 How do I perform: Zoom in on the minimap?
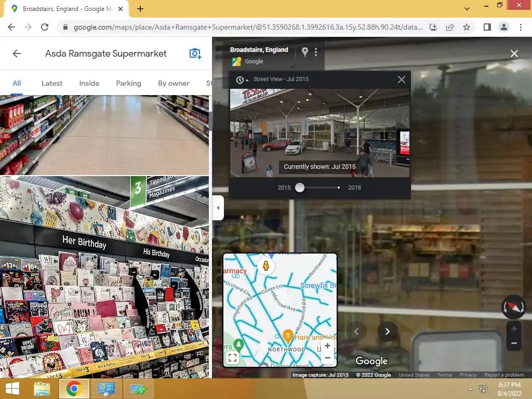[327, 345]
